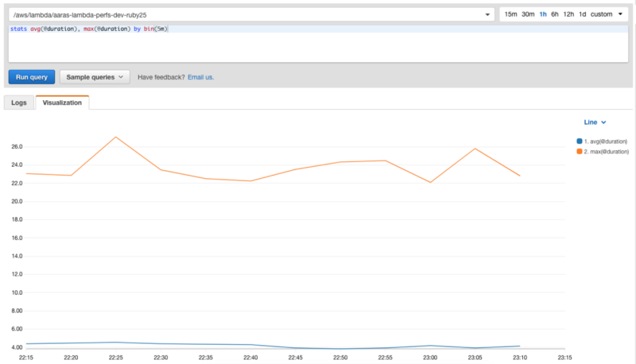Open the Email us feedback link
Image resolution: width=636 pixels, height=364 pixels.
[x=201, y=77]
